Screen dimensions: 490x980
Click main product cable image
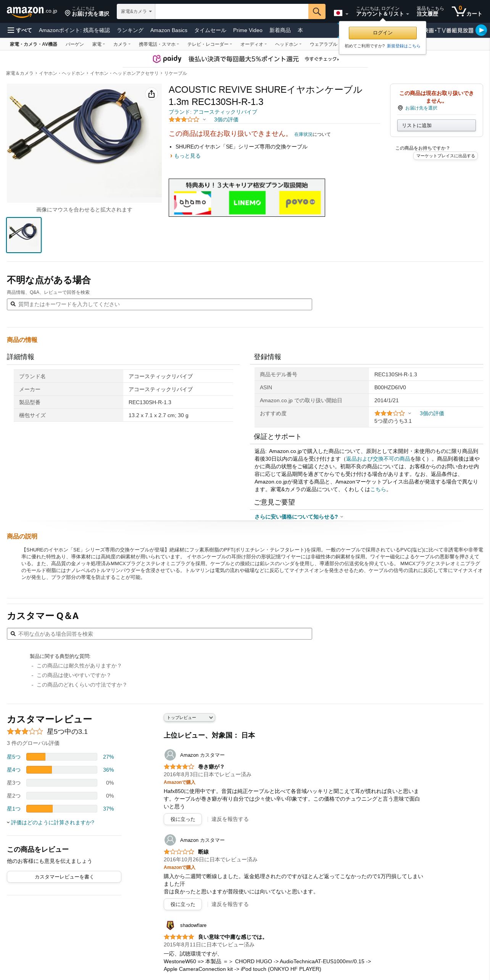tap(84, 143)
